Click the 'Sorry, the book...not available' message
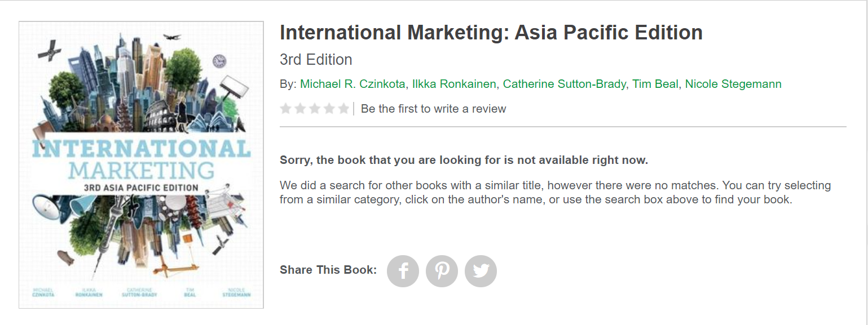Image resolution: width=868 pixels, height=325 pixels. point(464,160)
